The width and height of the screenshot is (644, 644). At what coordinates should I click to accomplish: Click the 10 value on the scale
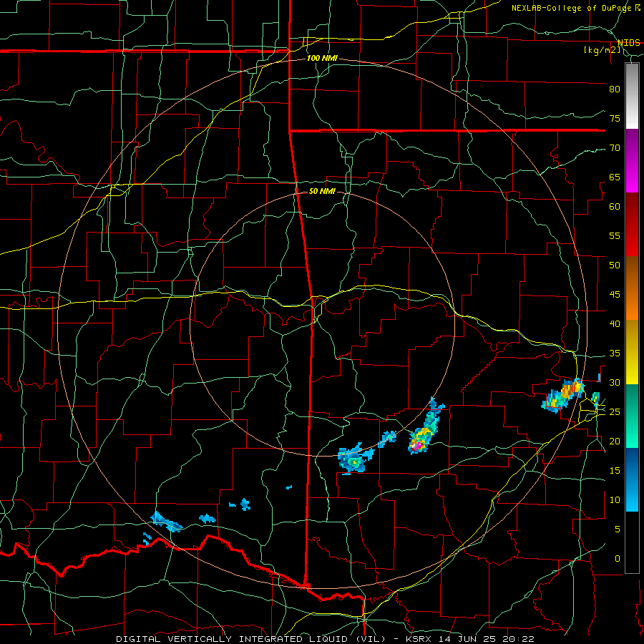[x=615, y=500]
